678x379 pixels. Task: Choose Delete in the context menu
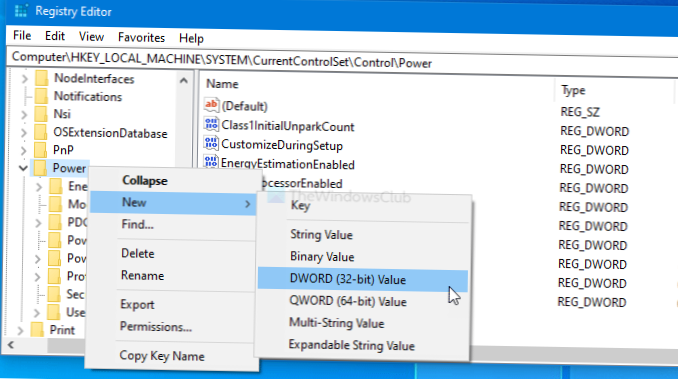[x=138, y=253]
